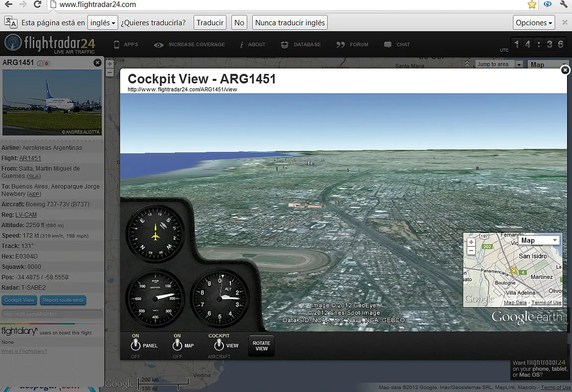Toggle the Cockpit/Aircraft VIEW switch
572x392 pixels.
tap(219, 344)
